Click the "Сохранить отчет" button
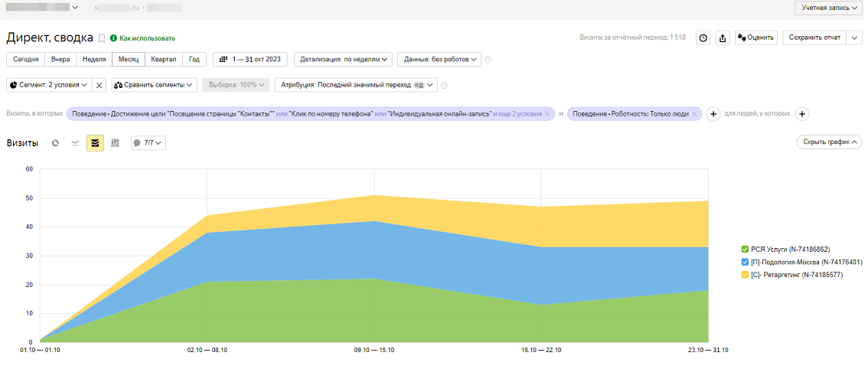The image size is (868, 382). pos(814,38)
